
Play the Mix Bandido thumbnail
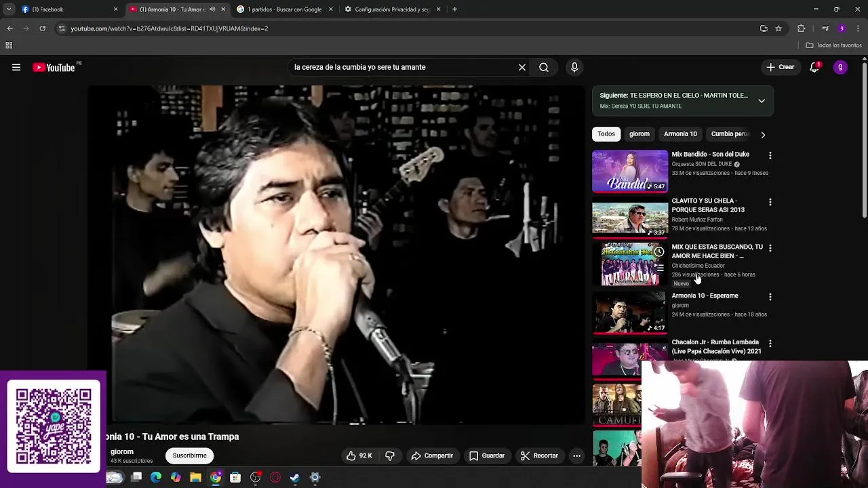click(x=630, y=171)
